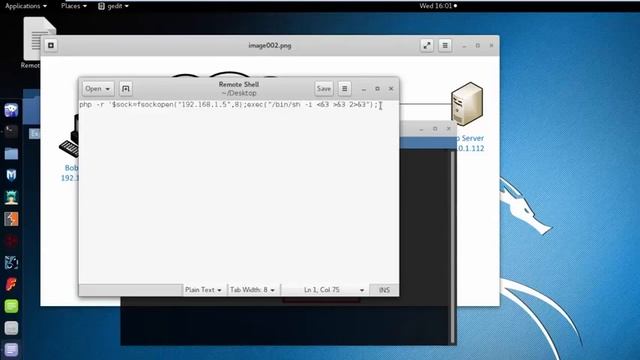Maximize the Remote Shell gedit window
Screen dimensions: 640x360
coord(377,89)
